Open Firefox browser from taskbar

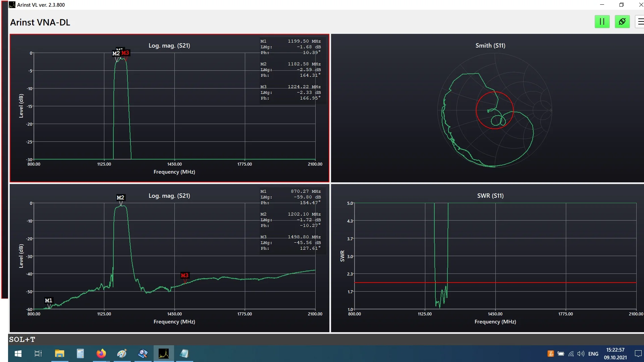(x=101, y=354)
